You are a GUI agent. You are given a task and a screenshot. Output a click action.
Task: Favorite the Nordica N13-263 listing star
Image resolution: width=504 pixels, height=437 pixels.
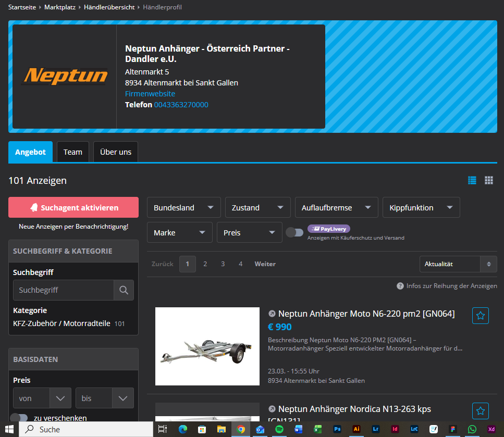tap(481, 411)
